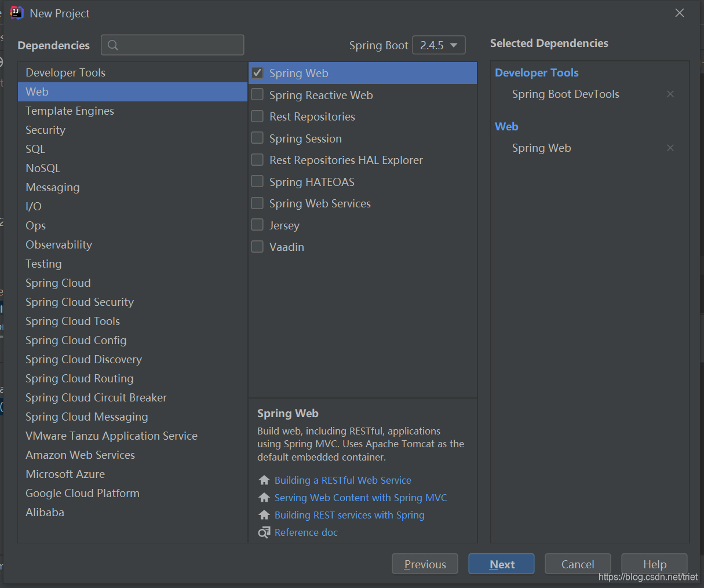Go back with the Previous button
The width and height of the screenshot is (704, 588).
[x=425, y=564]
